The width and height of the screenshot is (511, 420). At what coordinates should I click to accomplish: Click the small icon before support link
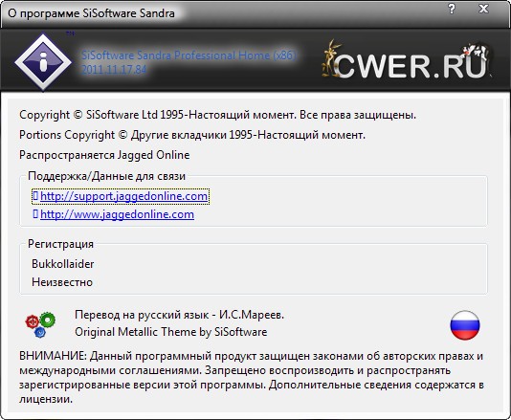pyautogui.click(x=35, y=195)
